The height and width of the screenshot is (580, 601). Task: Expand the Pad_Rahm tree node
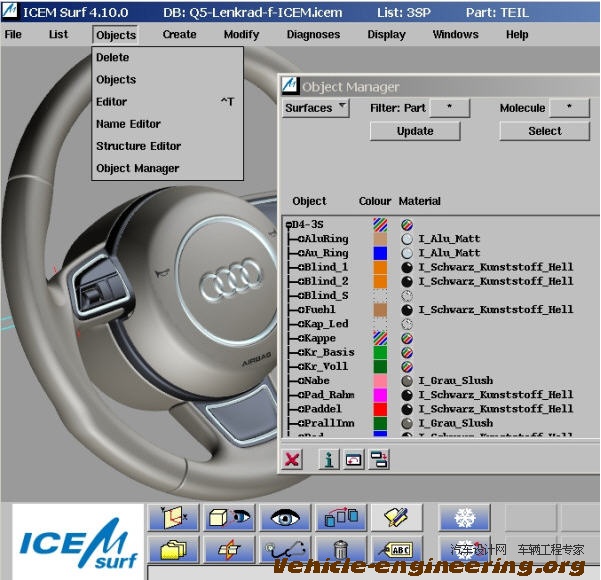pos(301,395)
